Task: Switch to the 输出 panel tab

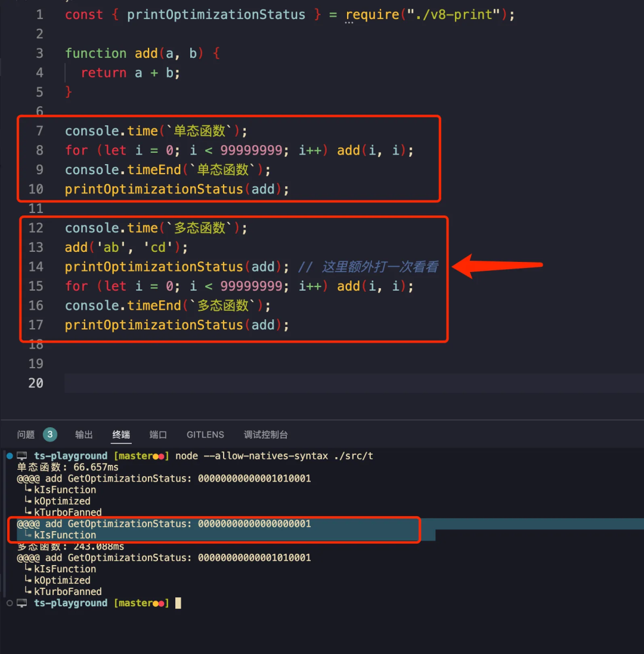Action: click(84, 434)
